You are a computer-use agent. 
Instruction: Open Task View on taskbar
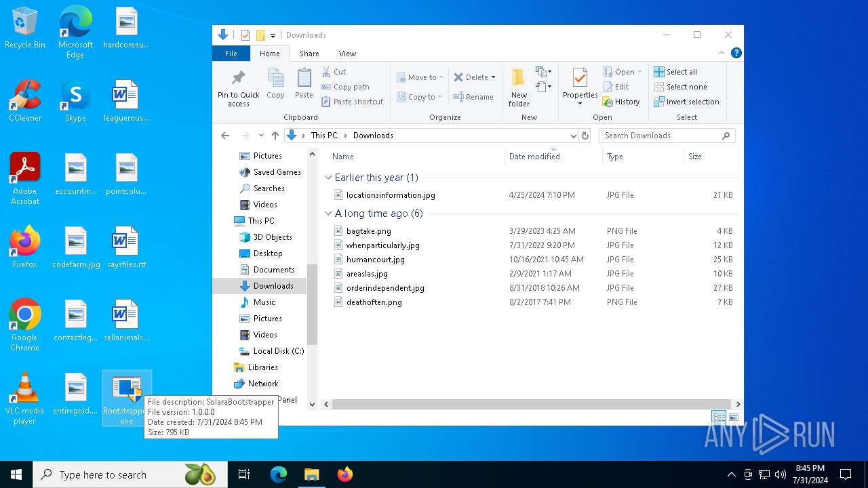244,474
